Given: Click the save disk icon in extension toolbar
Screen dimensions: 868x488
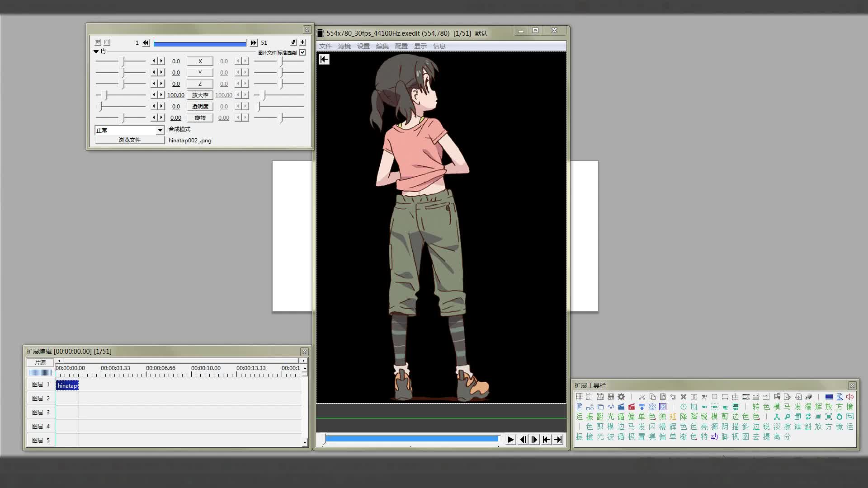Looking at the screenshot, I should click(777, 397).
